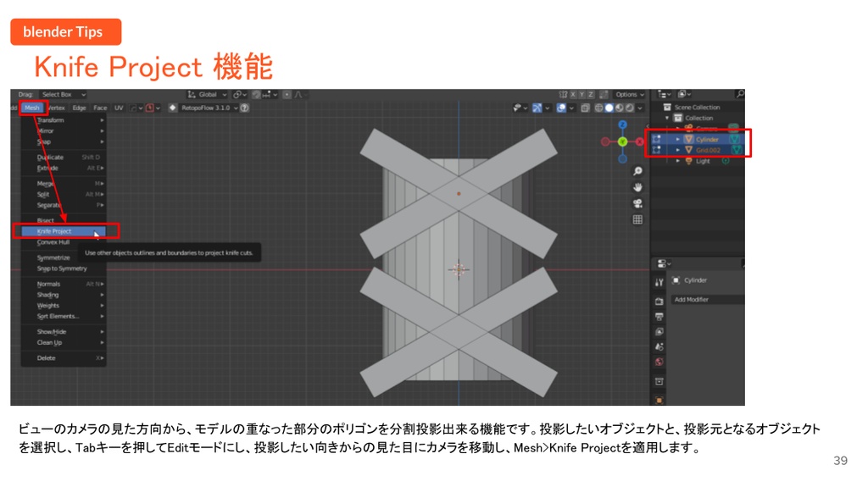This screenshot has width=868, height=487.
Task: Open the pivot point dropdown
Action: click(240, 95)
